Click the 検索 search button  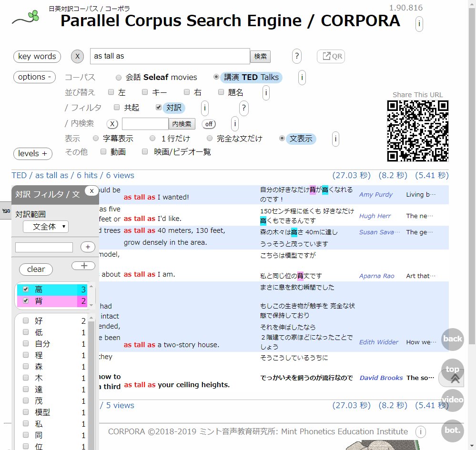pos(260,56)
